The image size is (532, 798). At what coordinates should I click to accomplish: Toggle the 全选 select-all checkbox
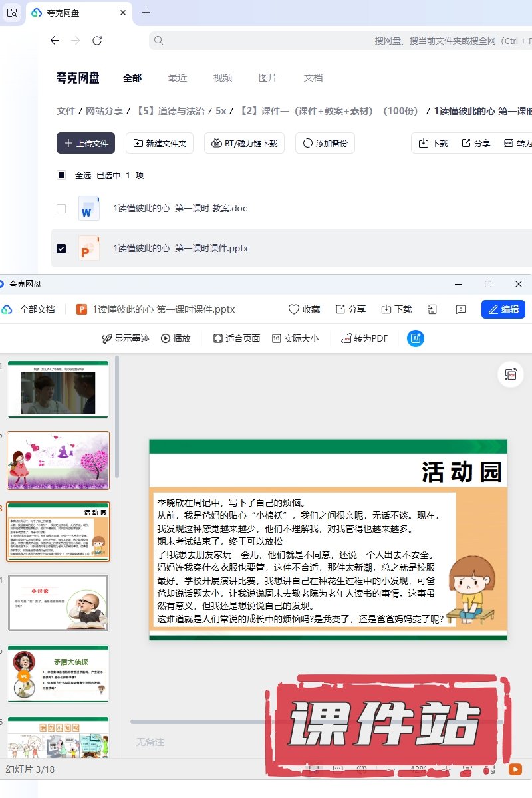pos(61,176)
